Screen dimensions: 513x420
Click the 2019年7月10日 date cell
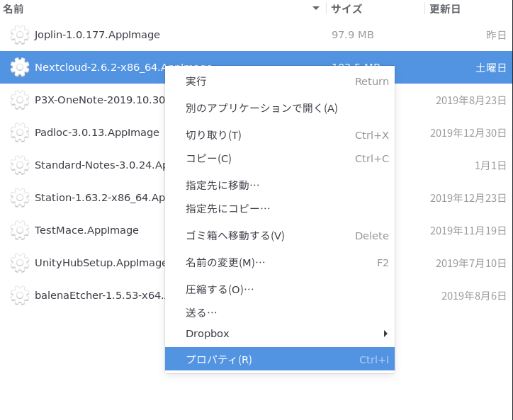(x=470, y=263)
